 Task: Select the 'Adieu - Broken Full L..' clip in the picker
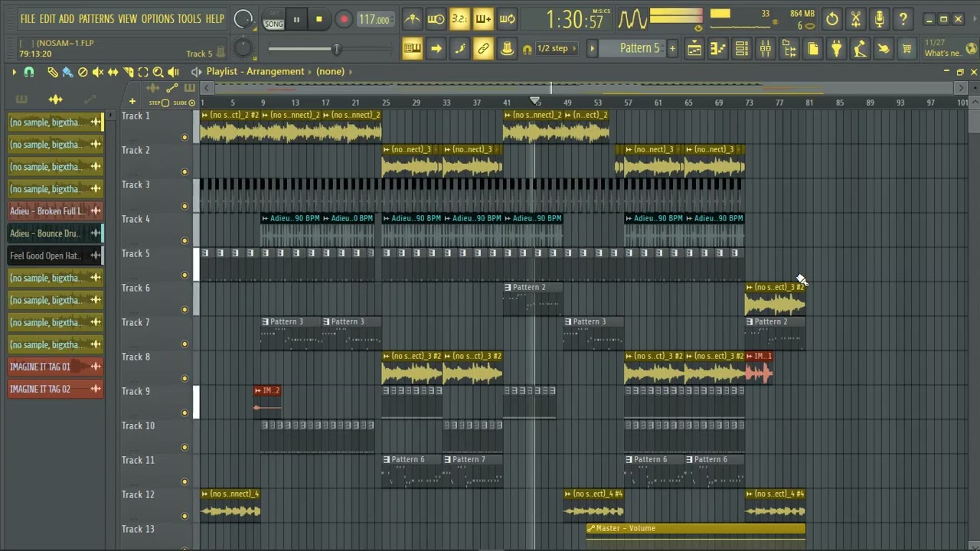click(55, 211)
